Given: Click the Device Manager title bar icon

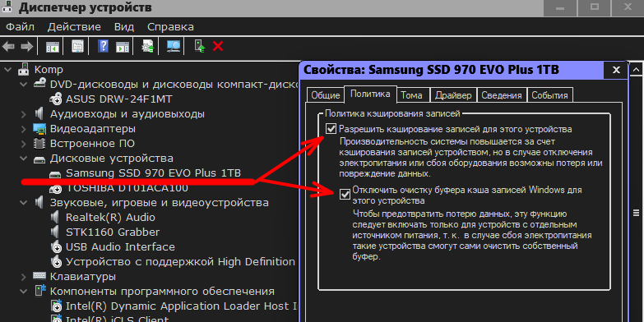Looking at the screenshot, I should coord(7,7).
